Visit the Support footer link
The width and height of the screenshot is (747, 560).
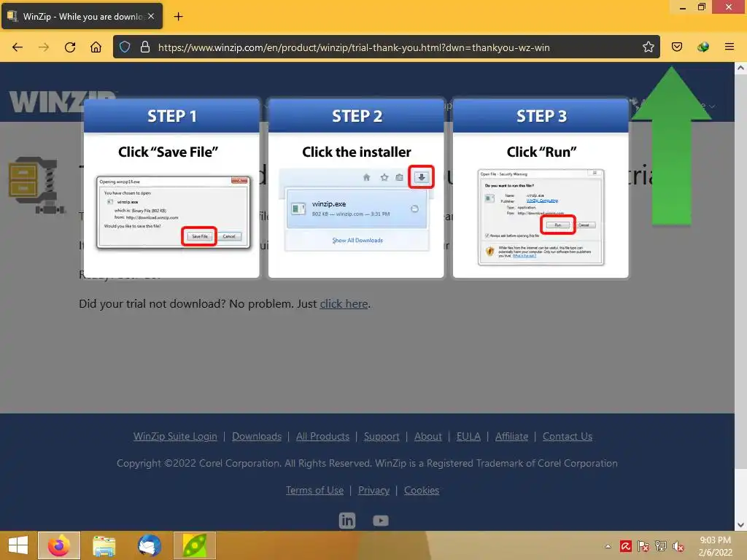point(382,436)
